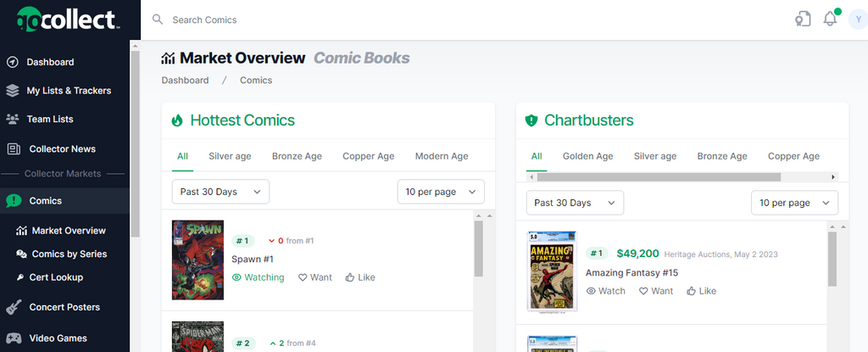Click the search magnifier icon
Image resolution: width=868 pixels, height=352 pixels.
click(158, 20)
